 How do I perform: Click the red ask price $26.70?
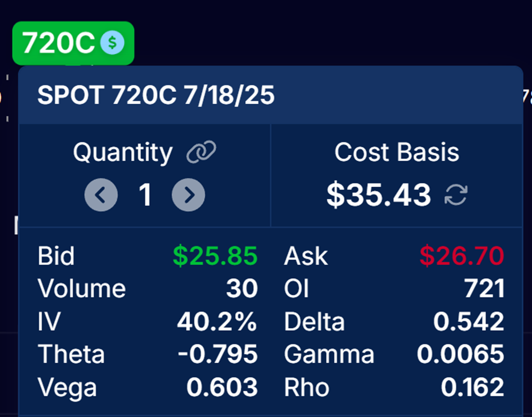462,255
